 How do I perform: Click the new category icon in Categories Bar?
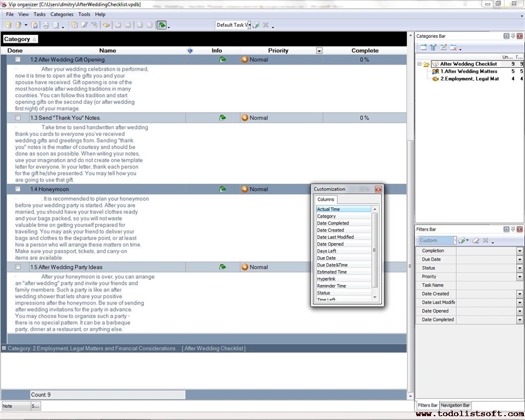[x=423, y=48]
